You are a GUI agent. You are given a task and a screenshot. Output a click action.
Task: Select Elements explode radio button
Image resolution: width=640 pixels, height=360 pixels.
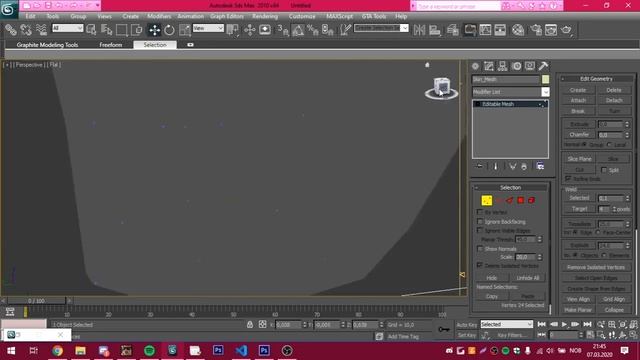[x=604, y=255]
